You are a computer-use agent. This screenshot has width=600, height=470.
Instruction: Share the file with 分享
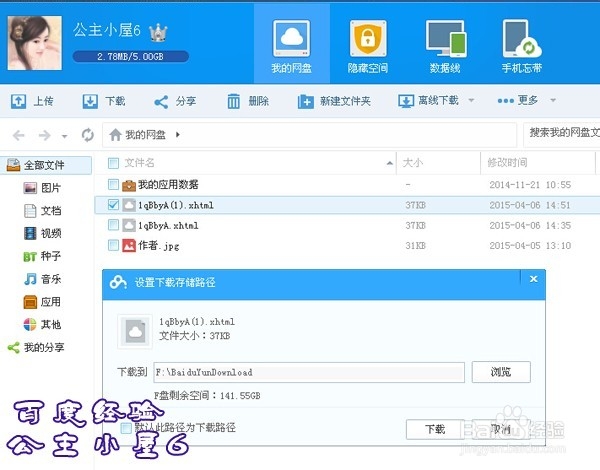(175, 101)
